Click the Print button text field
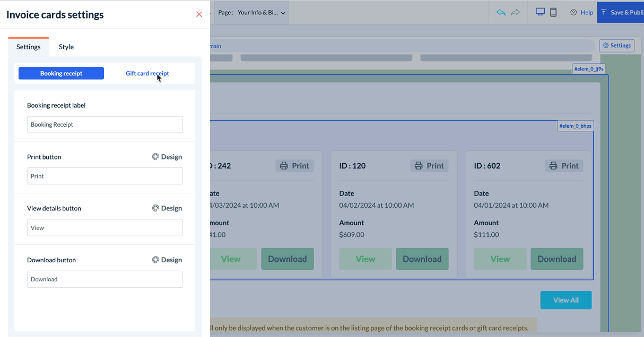 pos(105,176)
